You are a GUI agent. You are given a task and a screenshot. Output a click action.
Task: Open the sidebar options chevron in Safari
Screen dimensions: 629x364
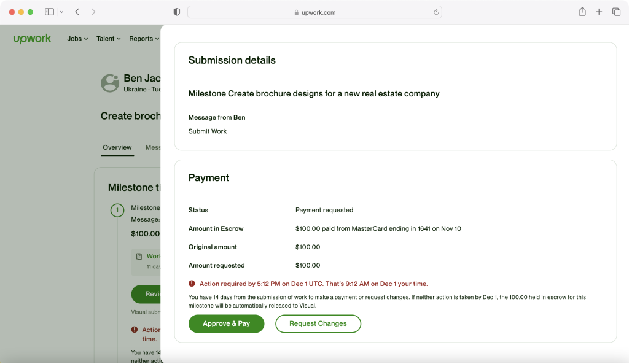point(61,12)
